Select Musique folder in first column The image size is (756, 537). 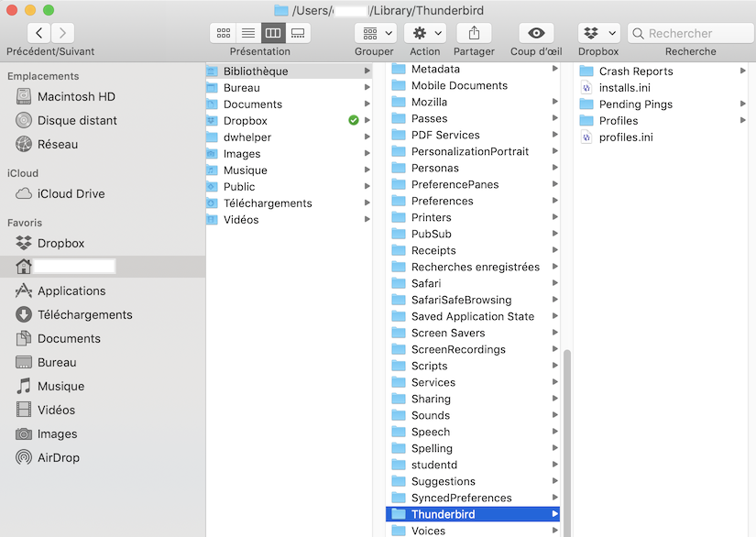coord(289,170)
